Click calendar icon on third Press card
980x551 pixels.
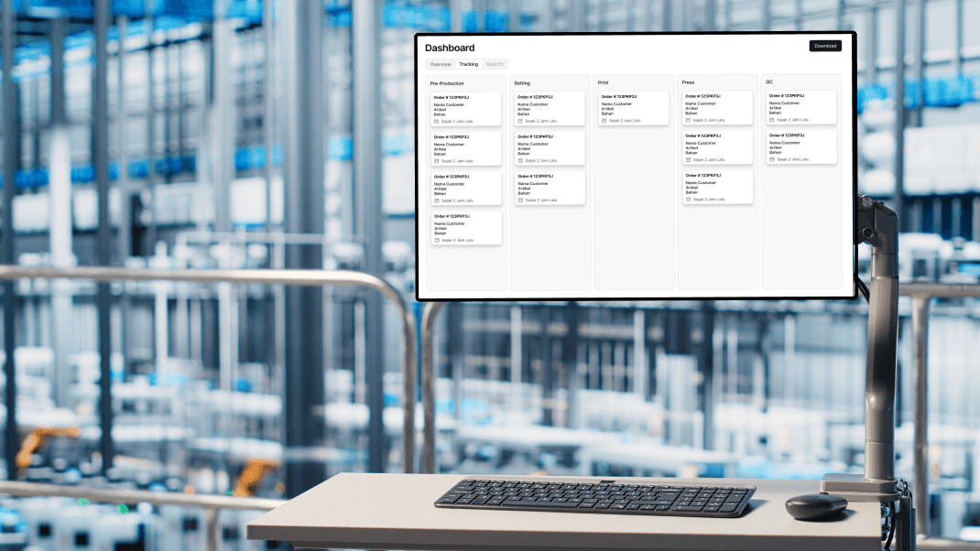[689, 199]
